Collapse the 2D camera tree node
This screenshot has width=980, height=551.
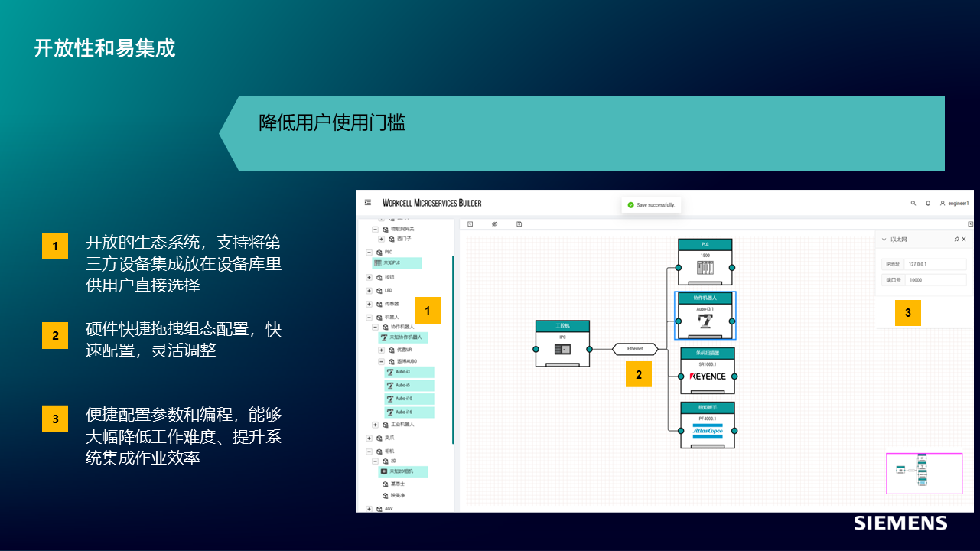click(x=375, y=461)
